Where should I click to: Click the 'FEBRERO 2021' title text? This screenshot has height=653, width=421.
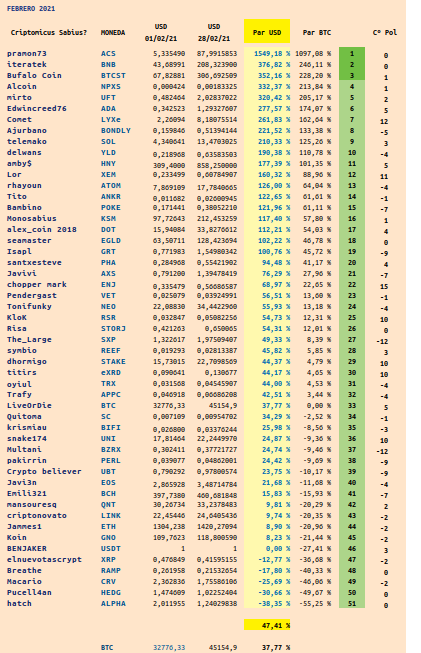(31, 8)
